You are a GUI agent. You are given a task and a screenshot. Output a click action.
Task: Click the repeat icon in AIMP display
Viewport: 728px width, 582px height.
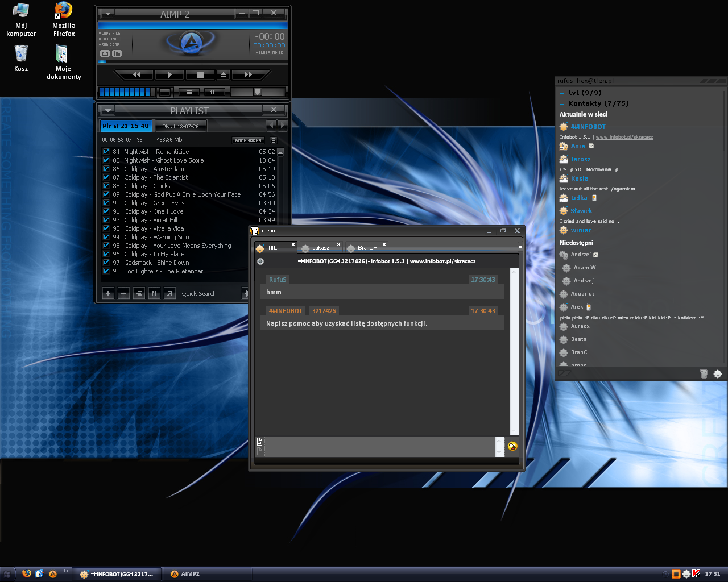tap(105, 53)
